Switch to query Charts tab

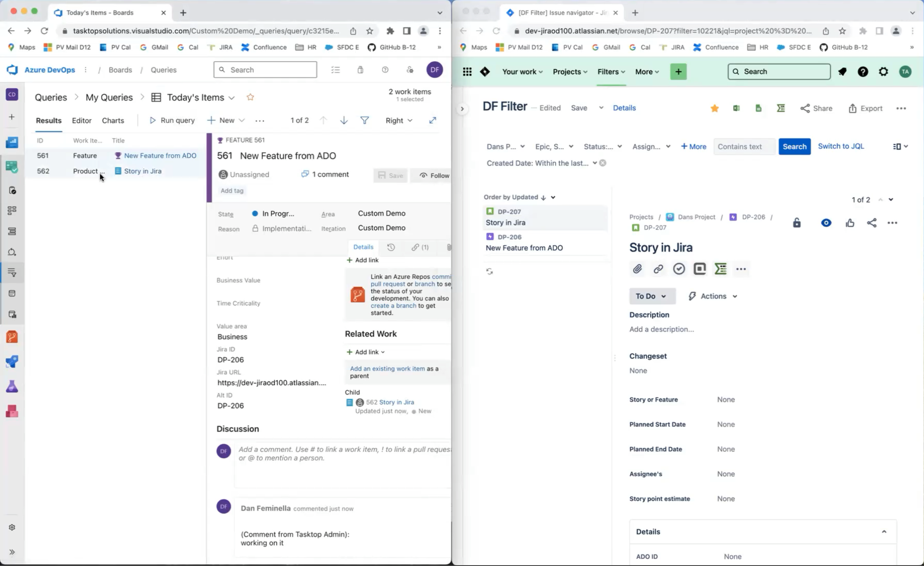[x=113, y=120]
